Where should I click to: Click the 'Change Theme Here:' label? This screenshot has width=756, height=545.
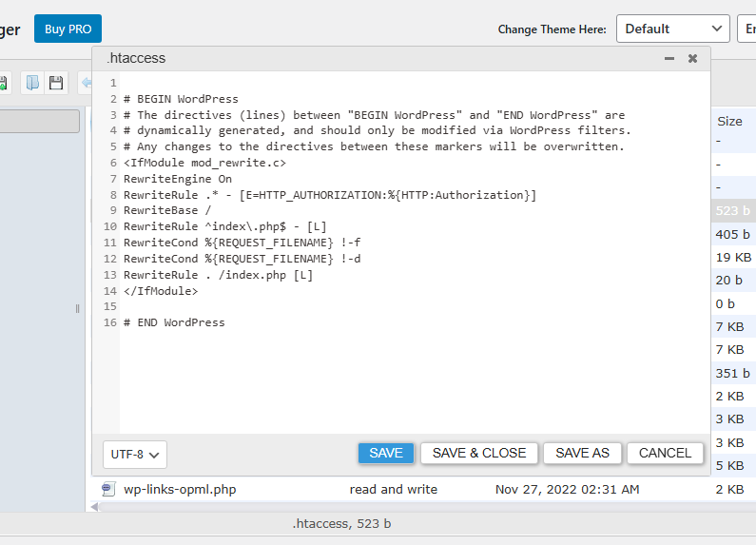pyautogui.click(x=552, y=29)
